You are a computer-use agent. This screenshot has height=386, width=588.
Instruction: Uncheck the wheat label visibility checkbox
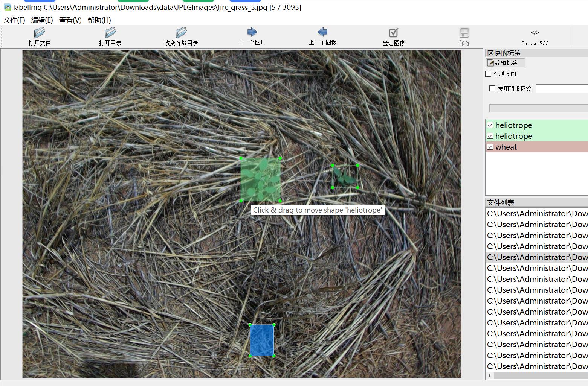490,147
